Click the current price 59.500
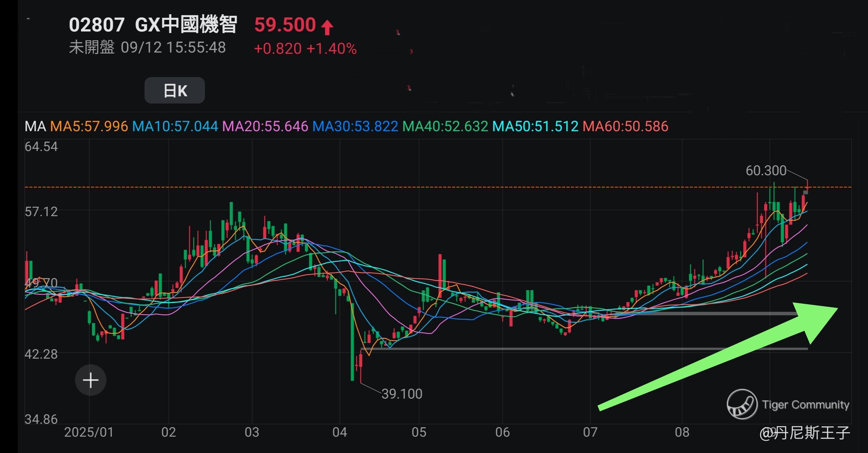 click(285, 25)
